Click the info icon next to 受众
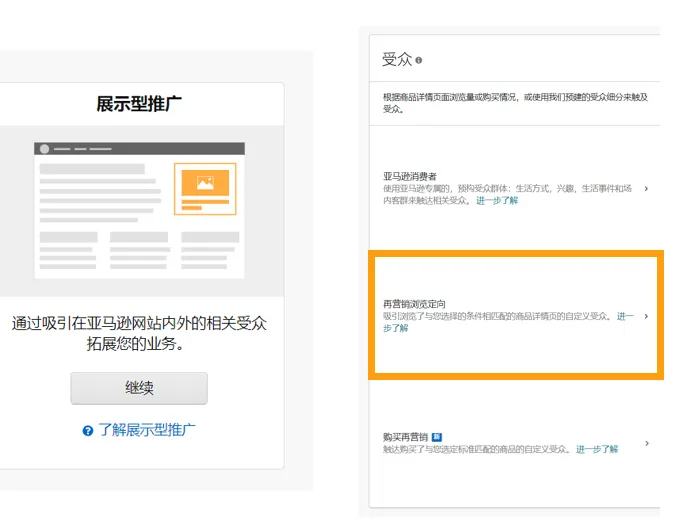681x522 pixels. pyautogui.click(x=419, y=60)
